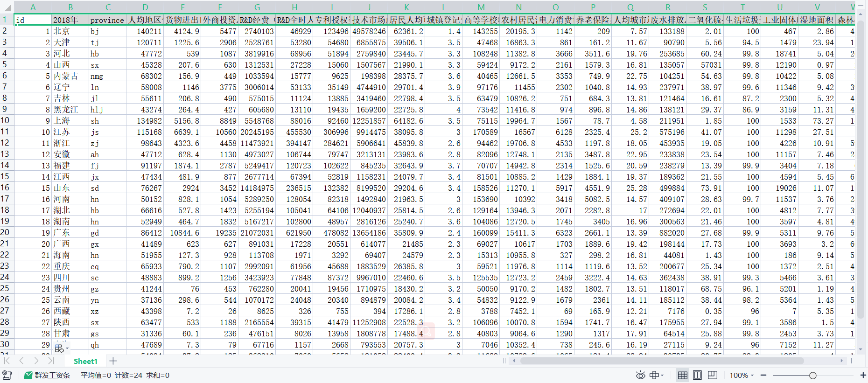Screen dimensions: 868x383
Task: Click the horizontal scrollbar right arrow
Action: [x=841, y=361]
